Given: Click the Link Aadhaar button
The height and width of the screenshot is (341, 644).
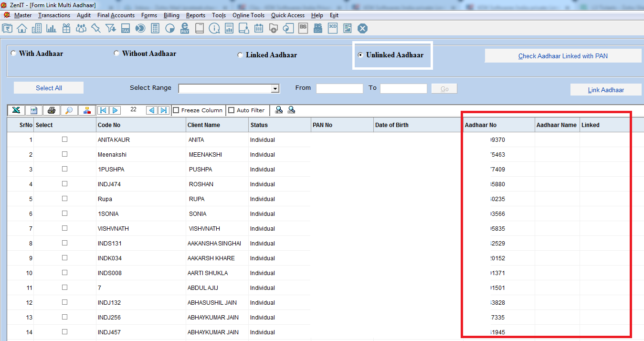Looking at the screenshot, I should point(606,90).
